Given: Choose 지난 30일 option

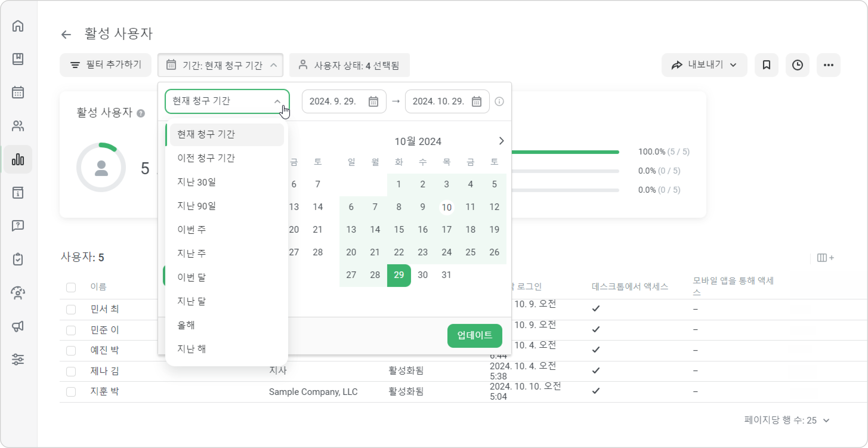Looking at the screenshot, I should (x=227, y=182).
